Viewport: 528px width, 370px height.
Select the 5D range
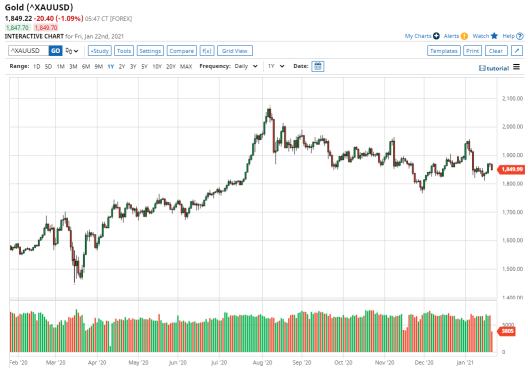pyautogui.click(x=48, y=67)
